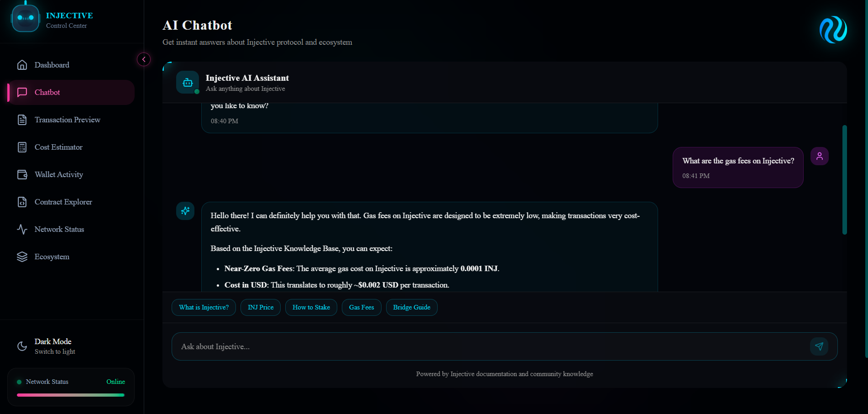
Task: Open the Ecosystem page
Action: 71,257
